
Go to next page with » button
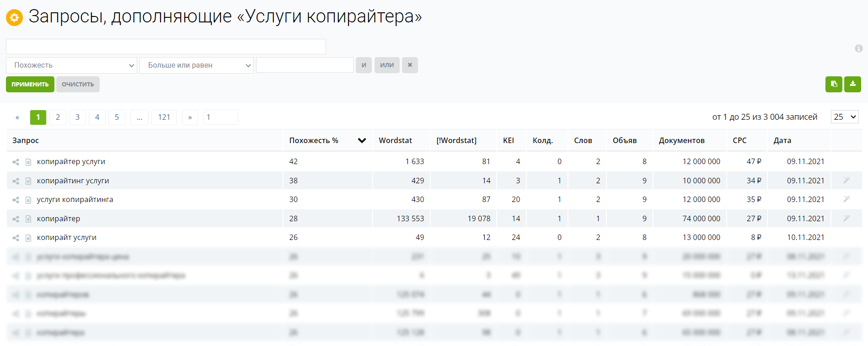pos(190,117)
